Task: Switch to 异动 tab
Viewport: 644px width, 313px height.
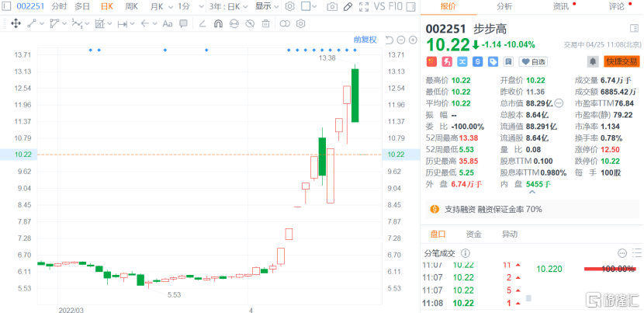Action: point(510,235)
